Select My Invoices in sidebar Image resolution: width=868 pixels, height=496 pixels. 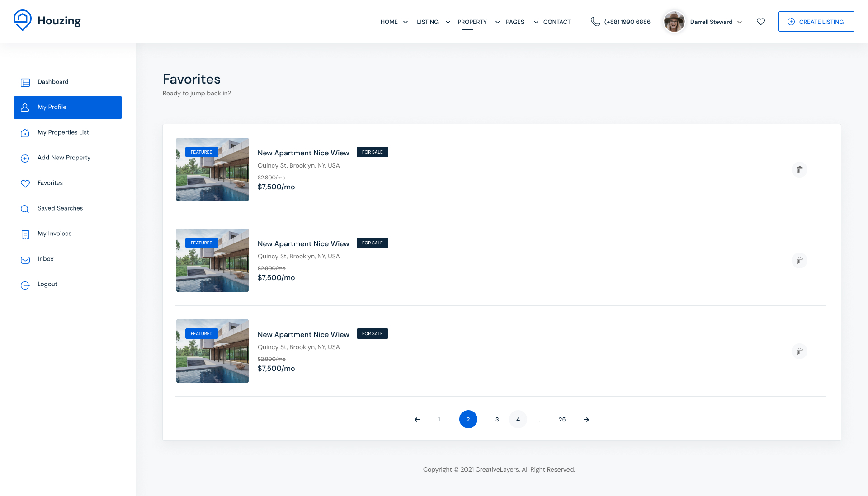click(54, 234)
